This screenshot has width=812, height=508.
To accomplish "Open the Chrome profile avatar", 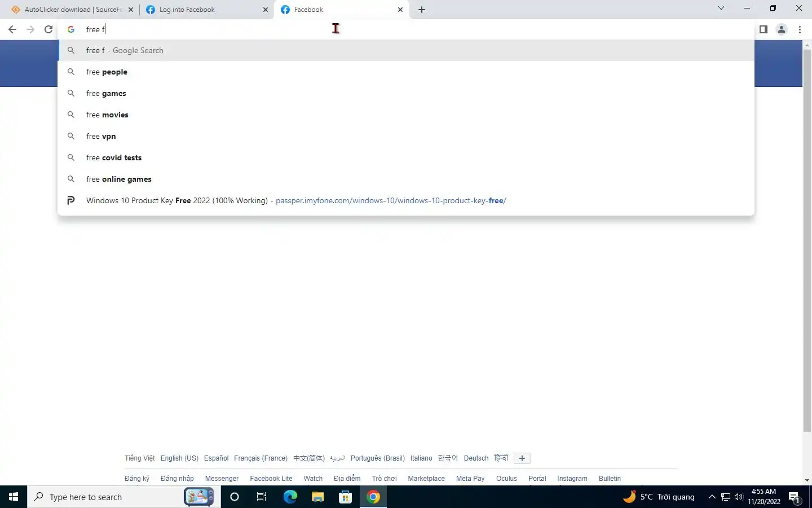I will pos(782,29).
